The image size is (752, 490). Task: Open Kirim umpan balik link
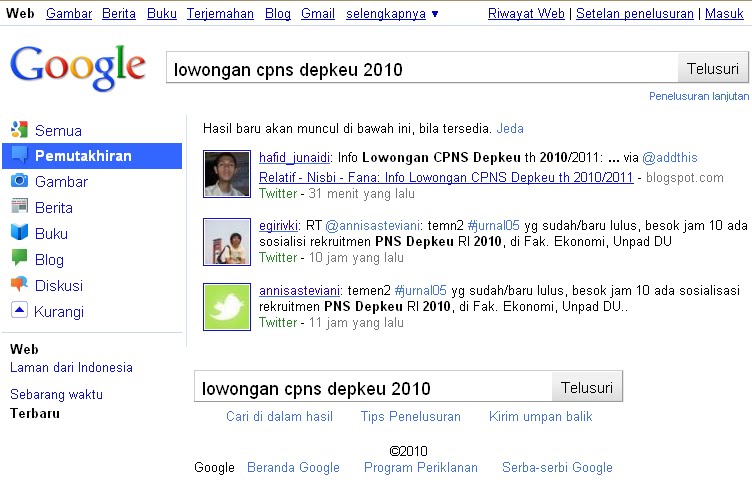tap(540, 416)
